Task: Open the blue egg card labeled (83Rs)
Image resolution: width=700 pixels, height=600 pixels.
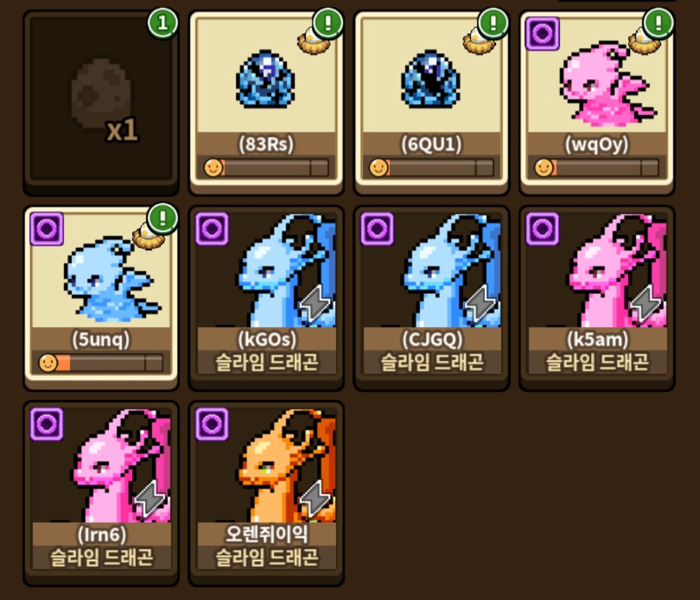Action: tap(266, 102)
